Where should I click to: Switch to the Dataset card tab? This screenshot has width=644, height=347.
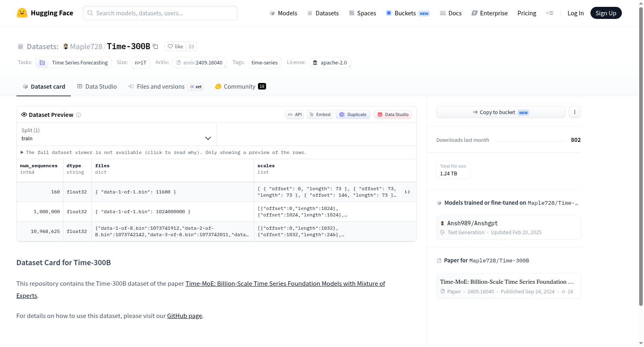[44, 87]
